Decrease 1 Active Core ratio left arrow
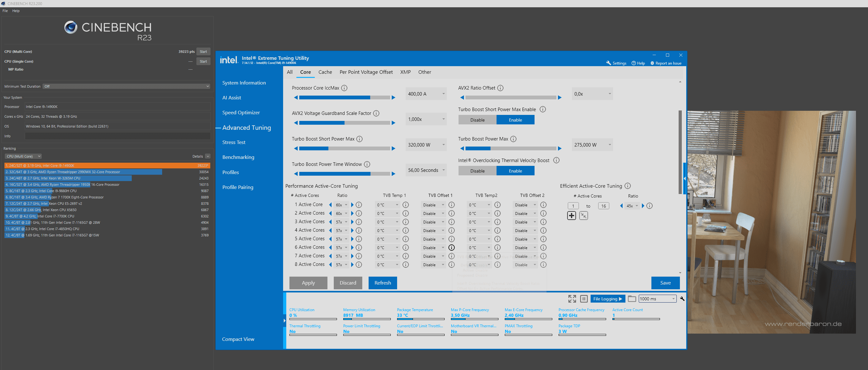Viewport: 868px width, 370px height. pyautogui.click(x=330, y=205)
